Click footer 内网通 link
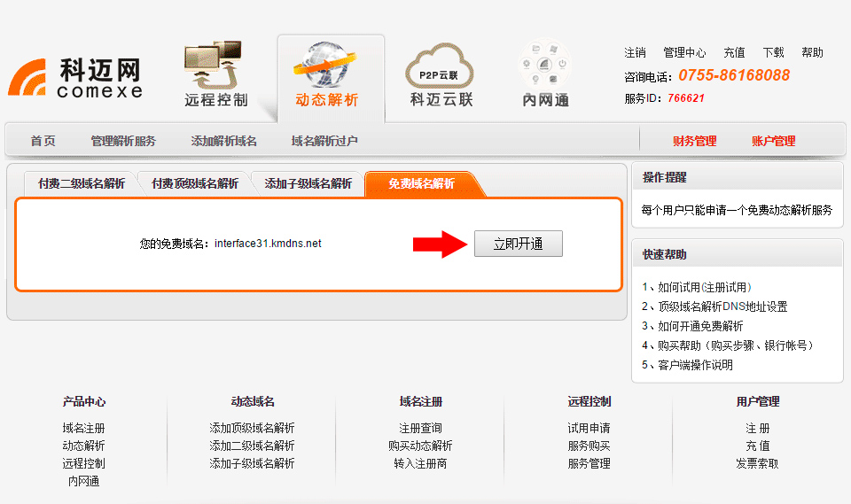This screenshot has height=504, width=851. 83,481
